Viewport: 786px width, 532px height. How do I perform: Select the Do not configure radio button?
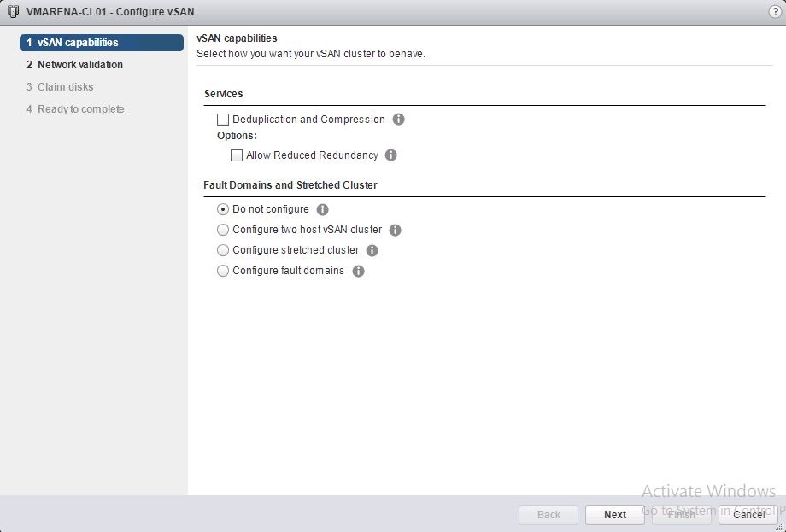pos(223,209)
